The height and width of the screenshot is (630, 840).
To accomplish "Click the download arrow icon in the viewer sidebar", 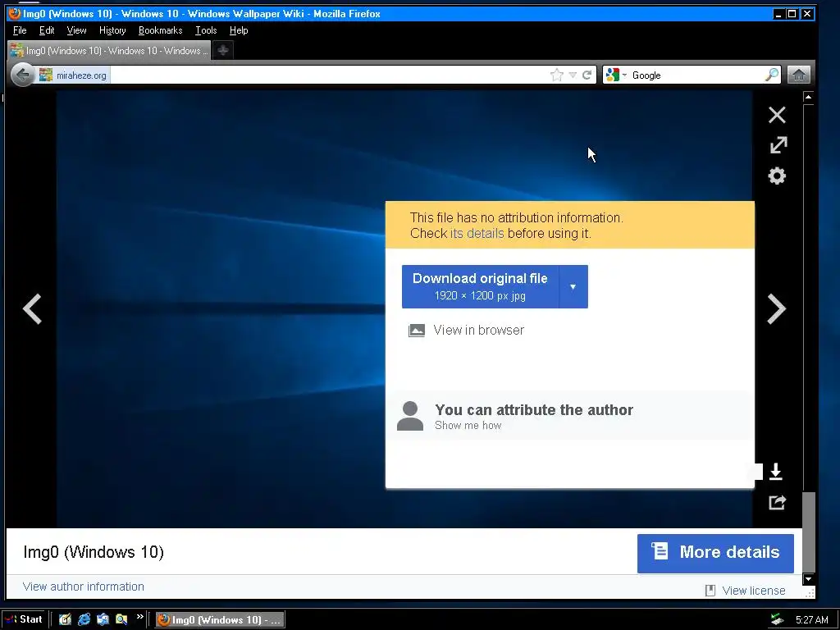I will pos(776,472).
